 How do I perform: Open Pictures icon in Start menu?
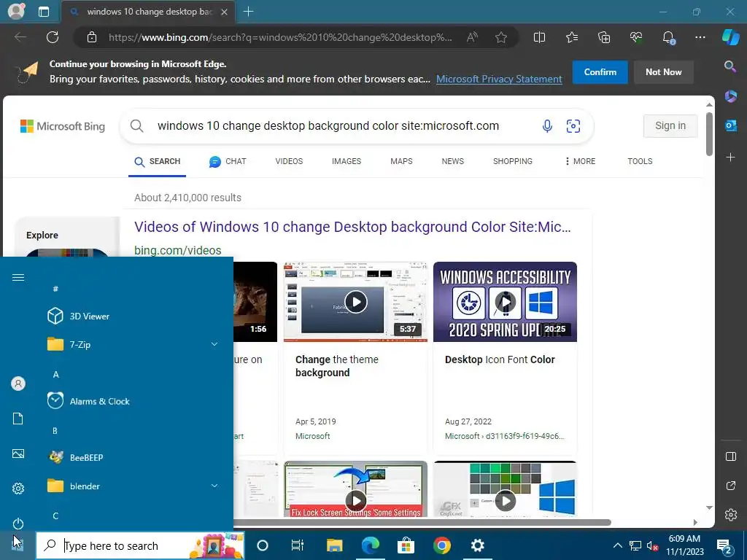pyautogui.click(x=18, y=454)
